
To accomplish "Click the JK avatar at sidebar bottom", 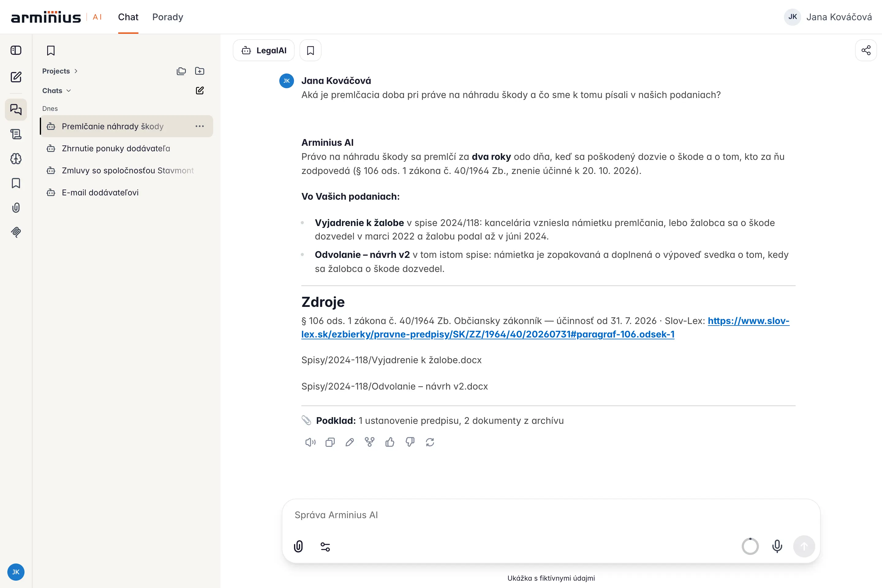I will (x=16, y=572).
